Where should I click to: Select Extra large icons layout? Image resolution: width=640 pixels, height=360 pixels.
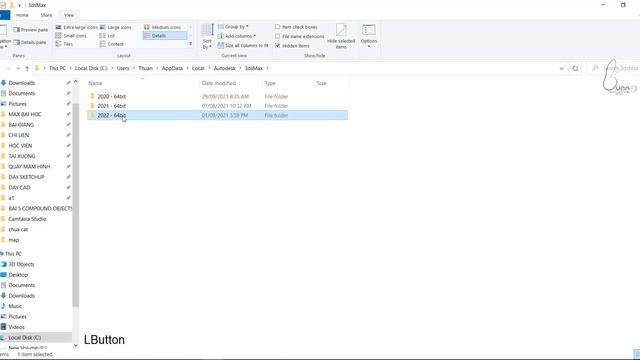pos(76,27)
